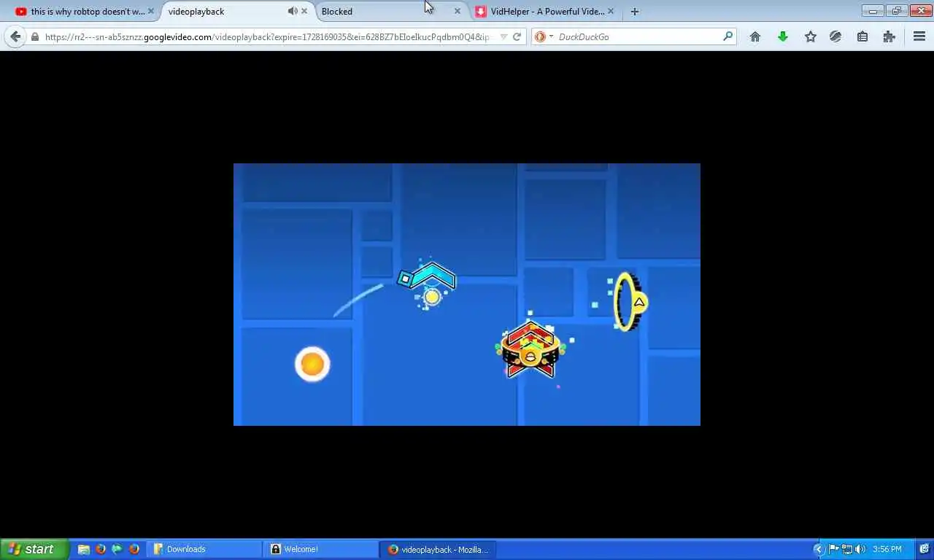Open the green Downloads arrow
This screenshot has height=560, width=934.
[783, 36]
